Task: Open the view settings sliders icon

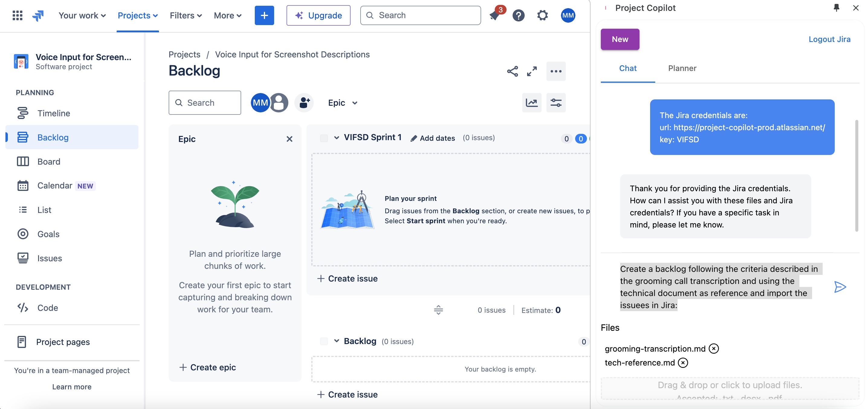Action: pos(555,102)
